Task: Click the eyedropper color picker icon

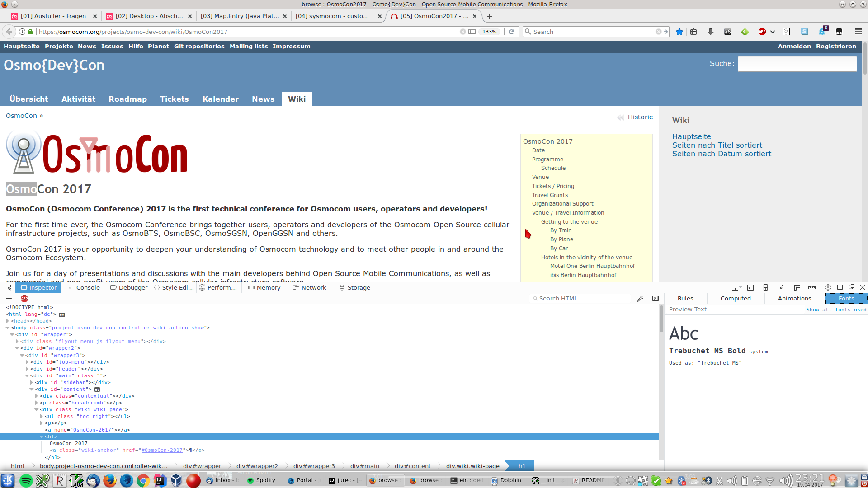Action: [640, 299]
